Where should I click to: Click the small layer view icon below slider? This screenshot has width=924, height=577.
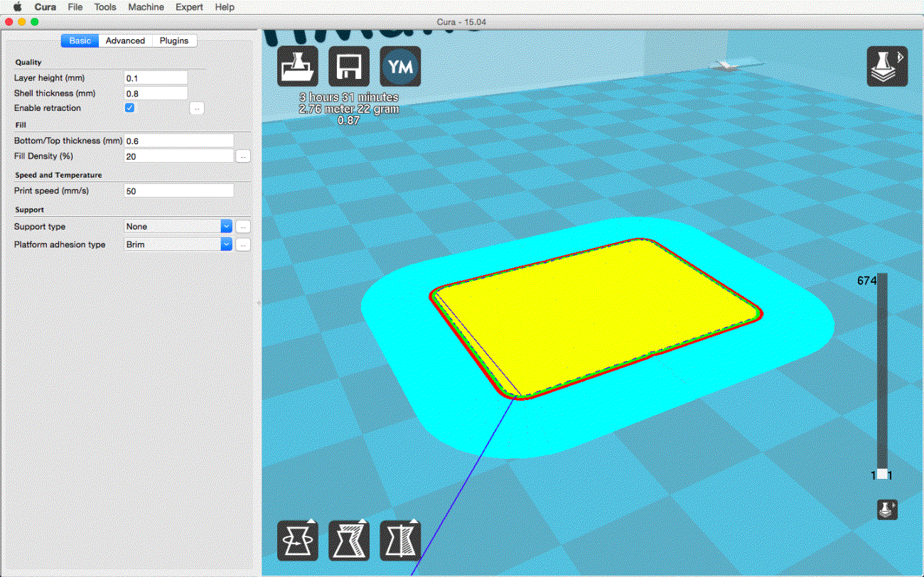coord(887,509)
